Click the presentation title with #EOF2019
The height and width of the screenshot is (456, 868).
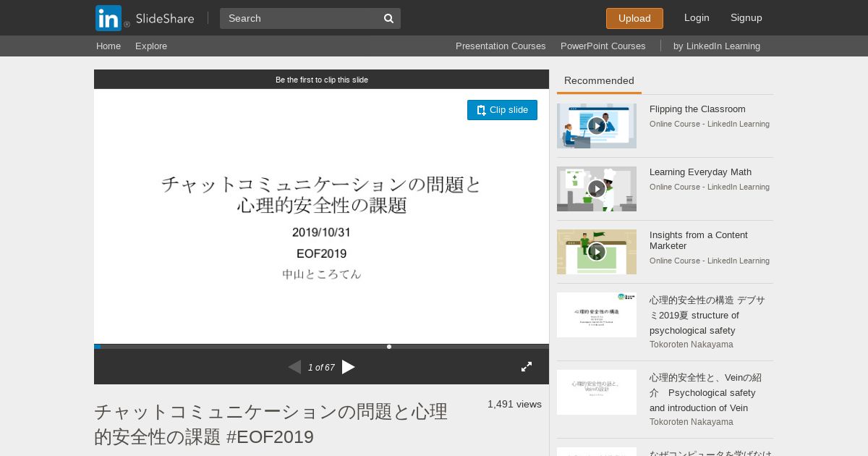(x=271, y=424)
